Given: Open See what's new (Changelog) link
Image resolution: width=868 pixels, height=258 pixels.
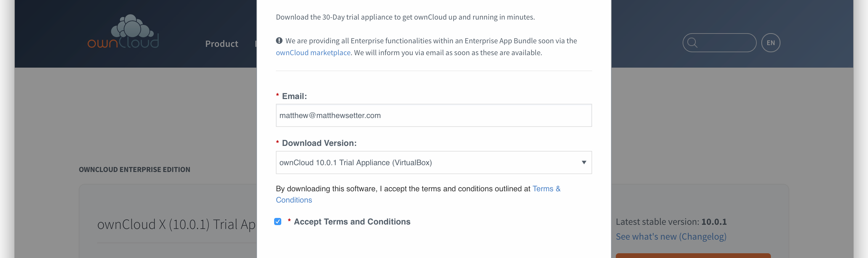Looking at the screenshot, I should (671, 236).
